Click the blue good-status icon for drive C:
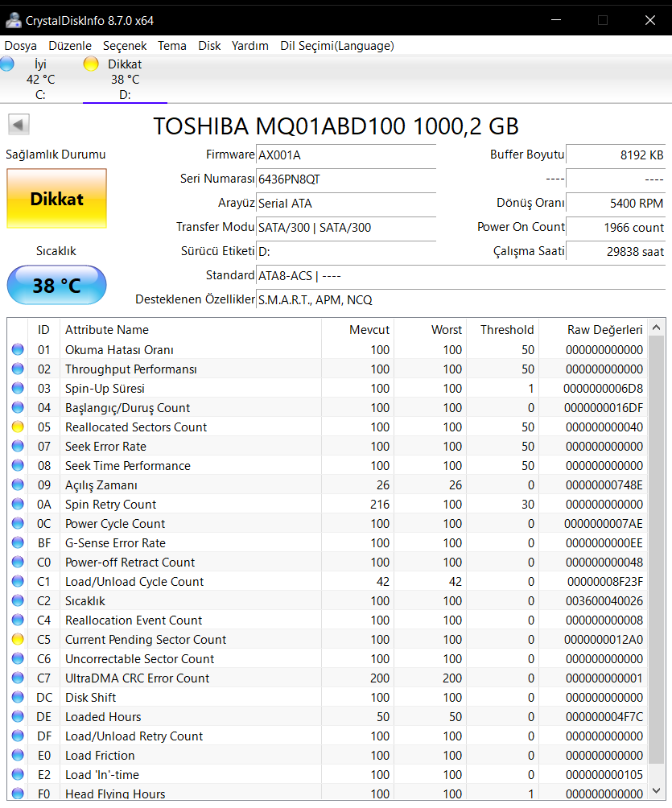 [7, 64]
